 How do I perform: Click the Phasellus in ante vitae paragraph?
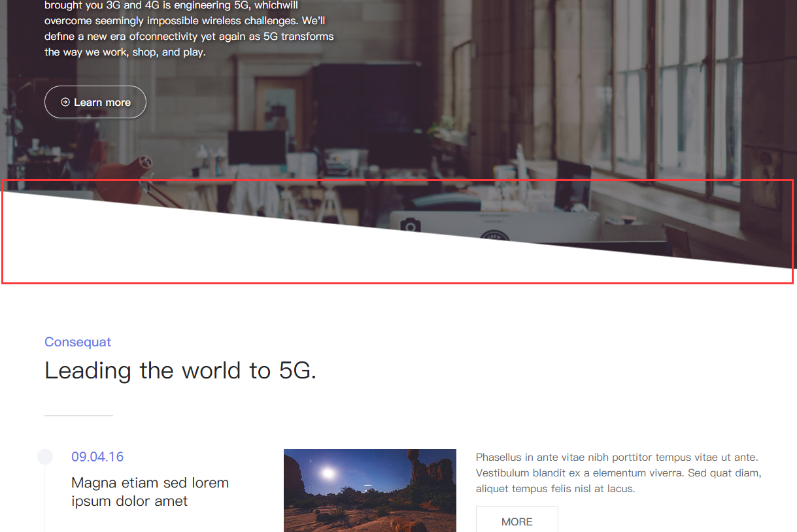click(619, 473)
